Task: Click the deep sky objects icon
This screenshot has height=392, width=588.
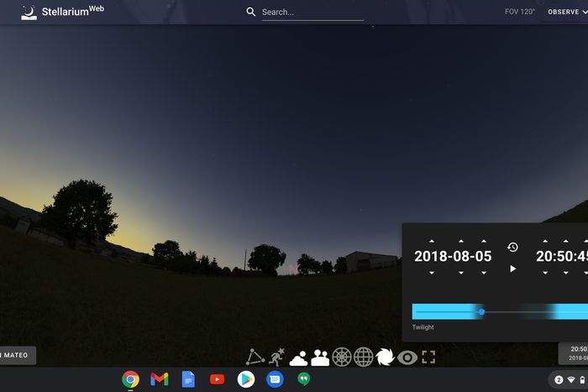Action: [x=385, y=358]
